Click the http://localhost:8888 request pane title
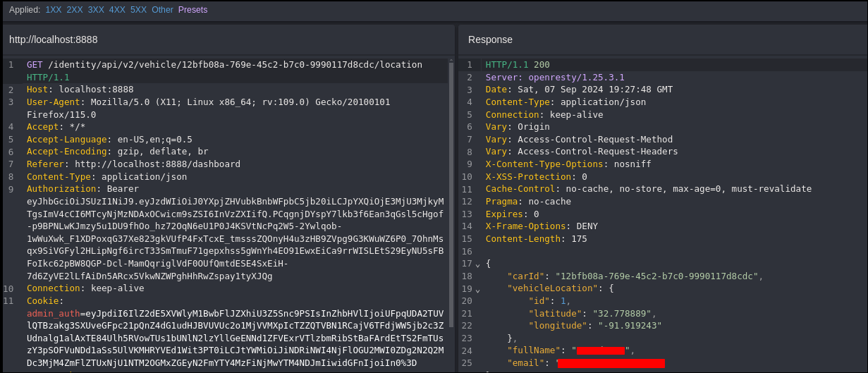Viewport: 868px width, 373px height. [x=54, y=39]
